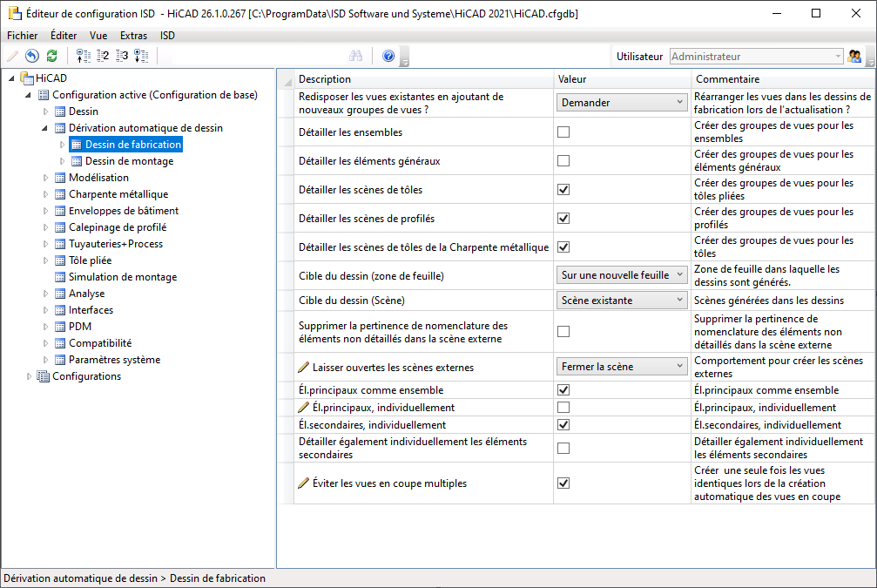Image resolution: width=877 pixels, height=588 pixels.
Task: Enable the Détailler les ensembles checkbox
Action: click(x=563, y=132)
